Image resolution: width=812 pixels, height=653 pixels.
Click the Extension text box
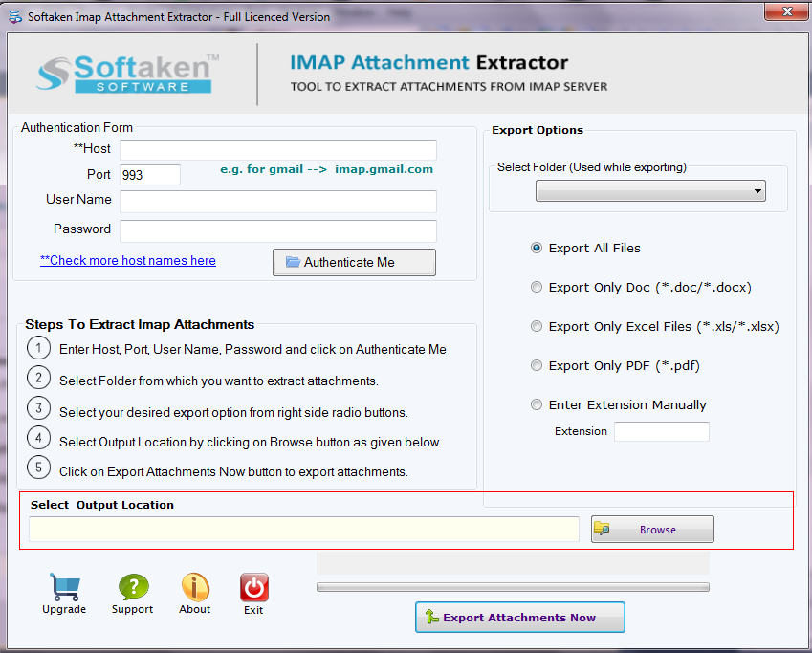[x=662, y=431]
